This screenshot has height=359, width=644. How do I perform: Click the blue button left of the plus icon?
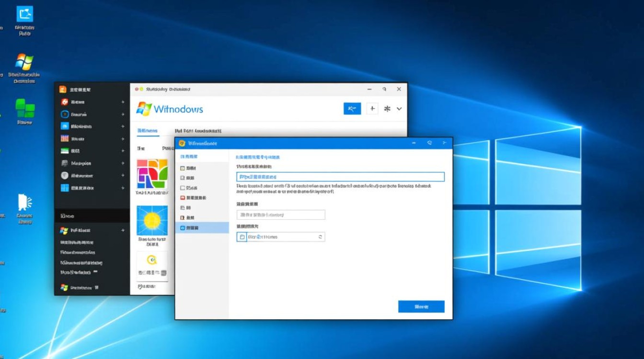tap(352, 109)
